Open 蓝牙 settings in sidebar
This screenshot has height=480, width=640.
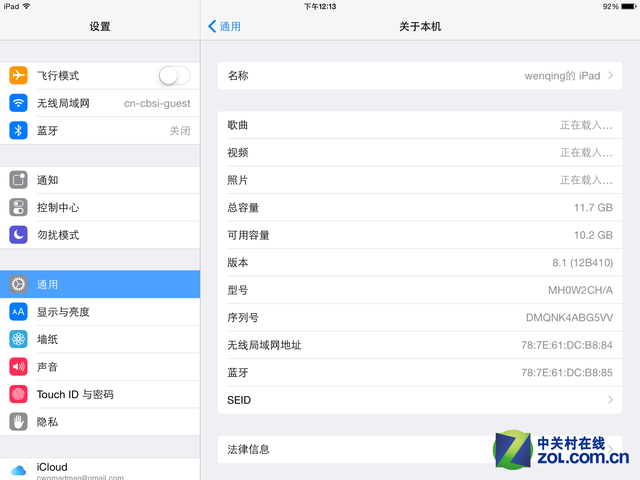100,131
